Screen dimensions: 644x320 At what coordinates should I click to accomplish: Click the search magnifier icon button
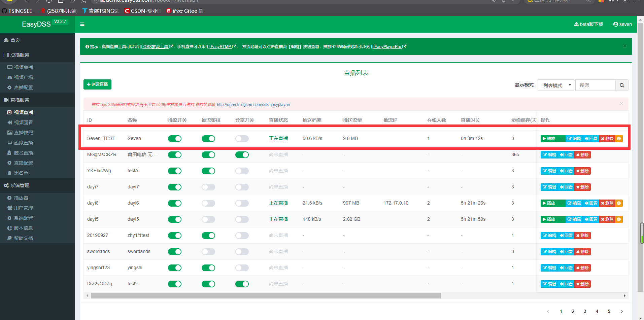(622, 85)
